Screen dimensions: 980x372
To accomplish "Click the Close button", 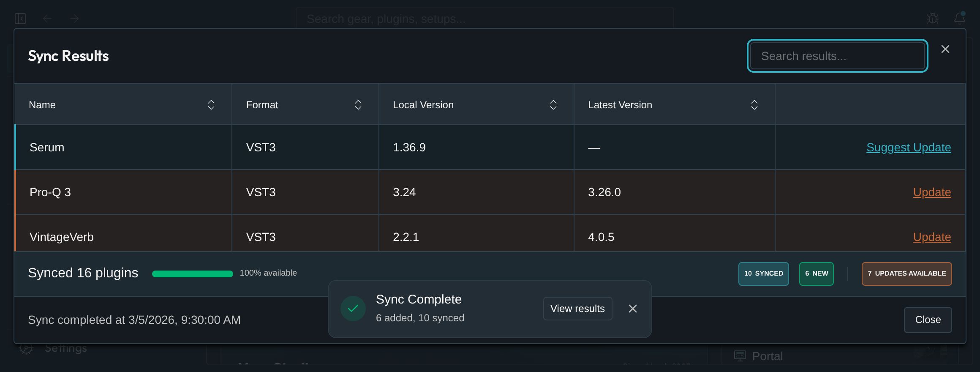I will tap(928, 320).
